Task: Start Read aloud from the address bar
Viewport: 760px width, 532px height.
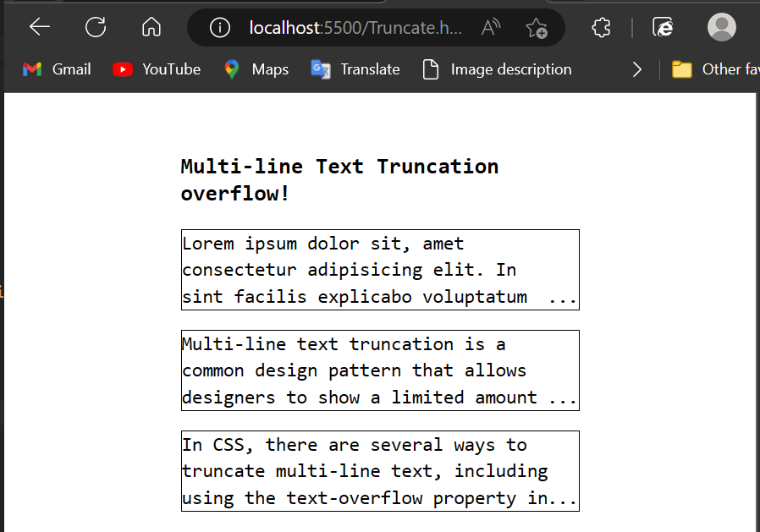Action: pyautogui.click(x=491, y=28)
